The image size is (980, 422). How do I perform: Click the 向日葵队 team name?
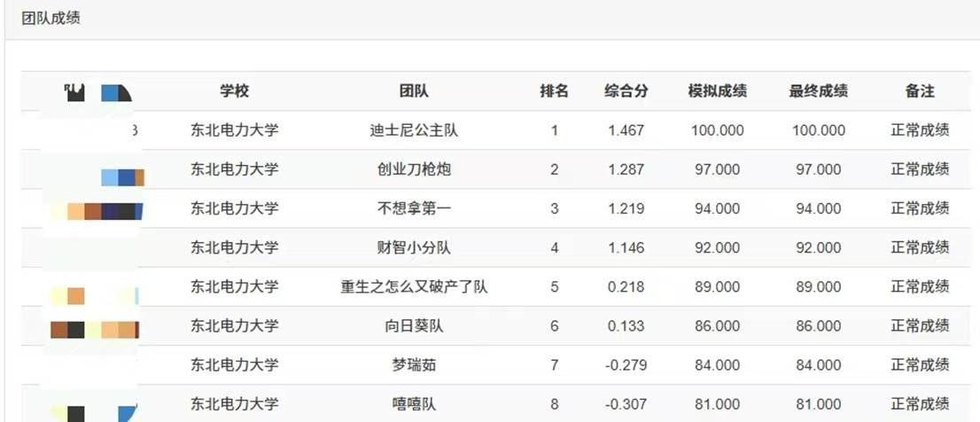tap(414, 325)
